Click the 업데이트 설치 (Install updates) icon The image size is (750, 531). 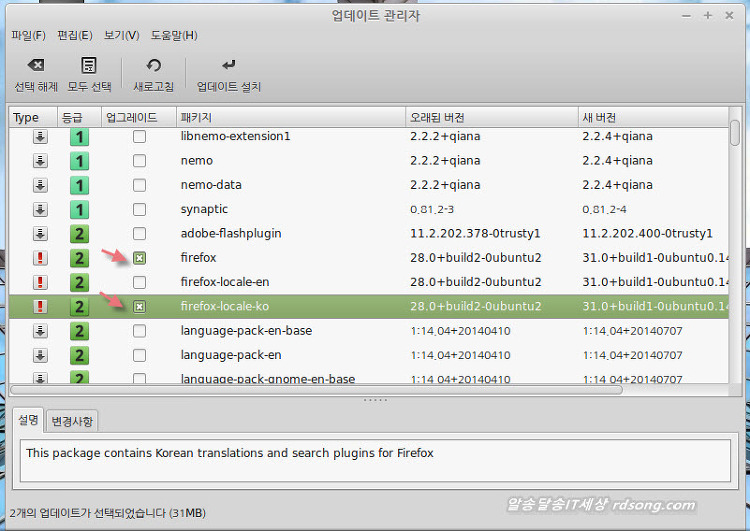pyautogui.click(x=229, y=66)
